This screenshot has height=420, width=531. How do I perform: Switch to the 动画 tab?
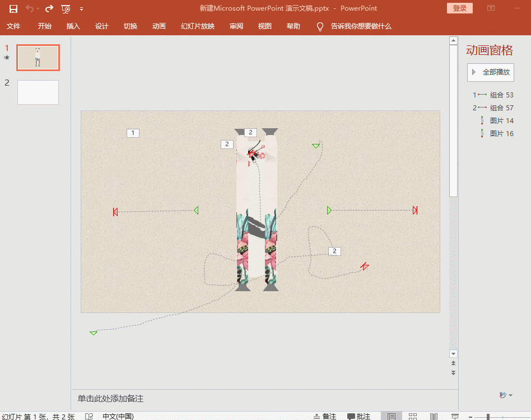pos(159,26)
